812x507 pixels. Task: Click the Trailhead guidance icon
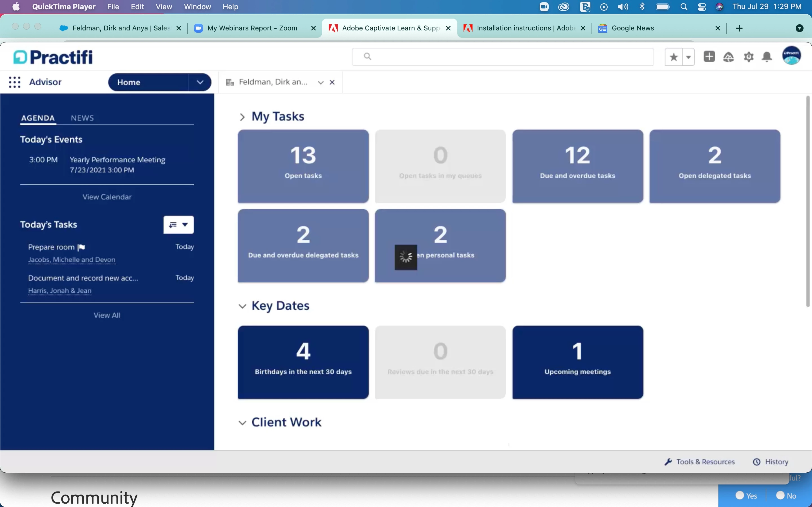pos(729,57)
